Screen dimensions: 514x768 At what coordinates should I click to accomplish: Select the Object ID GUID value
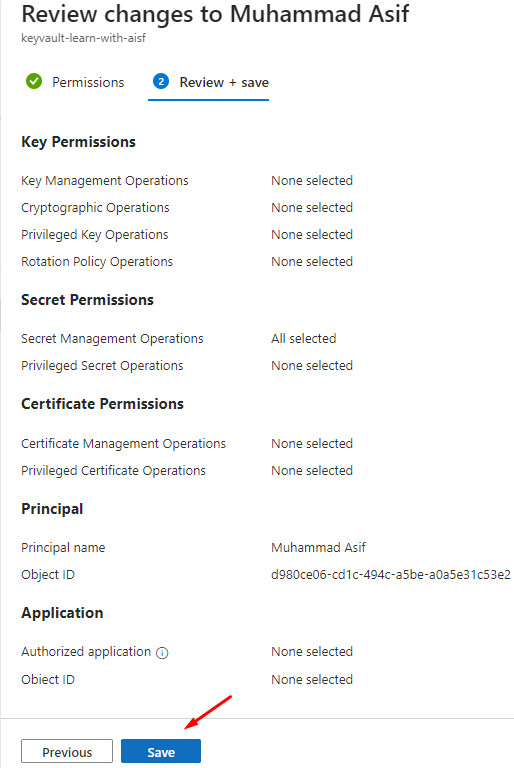tap(391, 575)
